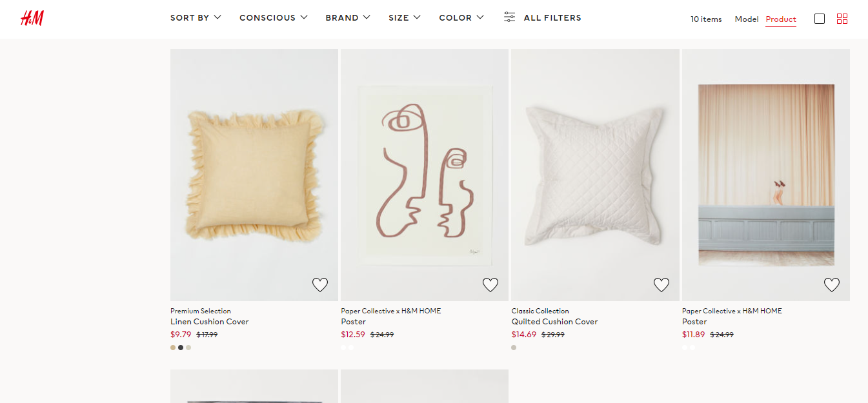Viewport: 868px width, 403px height.
Task: Open the Quilted Cushion Cover product link
Action: [554, 322]
